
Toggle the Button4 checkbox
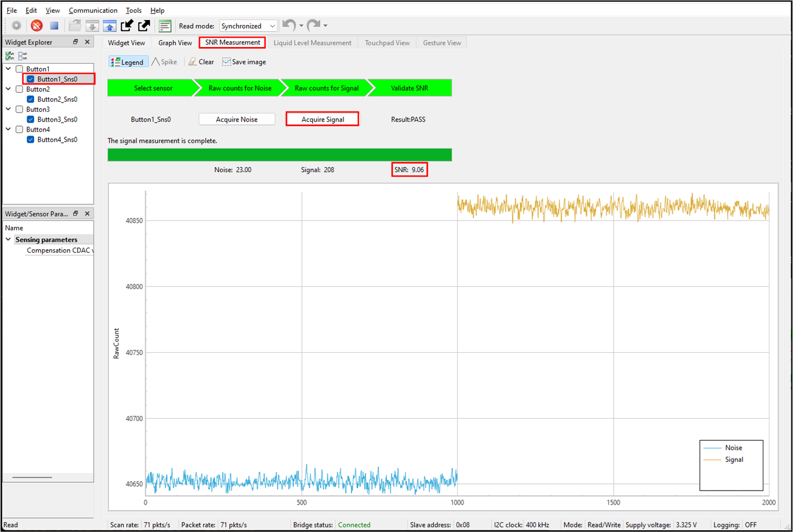(20, 130)
